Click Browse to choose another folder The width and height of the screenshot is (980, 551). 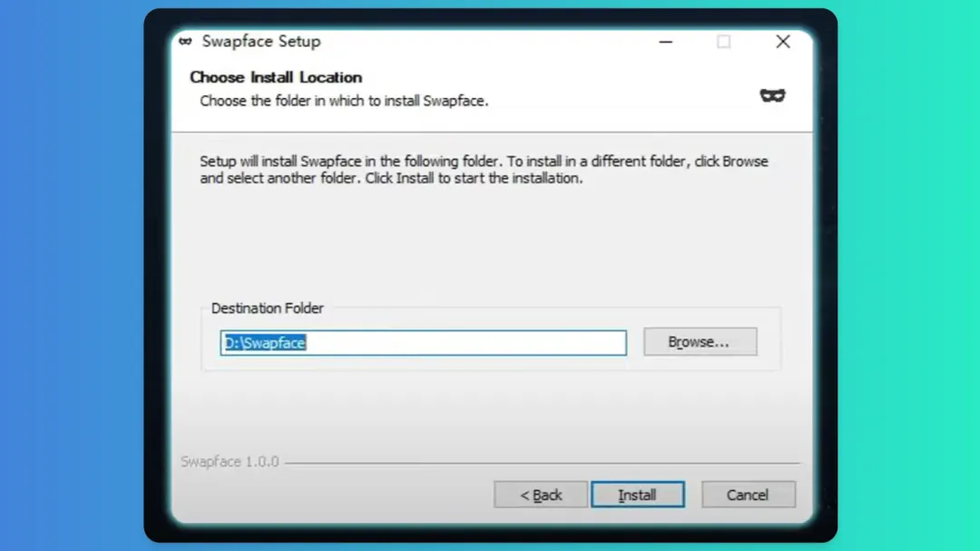coord(700,341)
